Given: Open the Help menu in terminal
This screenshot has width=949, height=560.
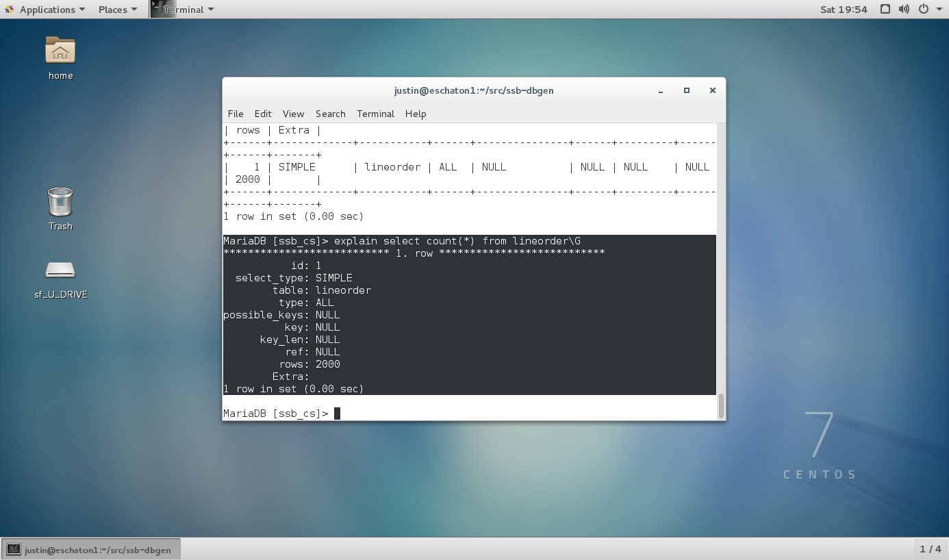Looking at the screenshot, I should [x=416, y=114].
